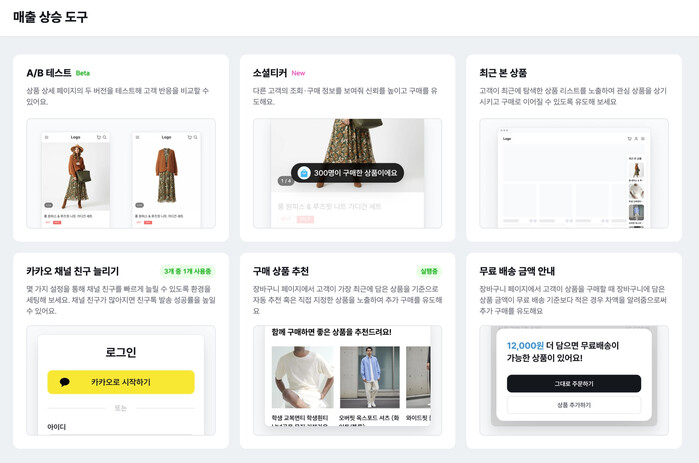The width and height of the screenshot is (699, 463).
Task: Click the 아이디 input field in login preview
Action: (x=120, y=428)
